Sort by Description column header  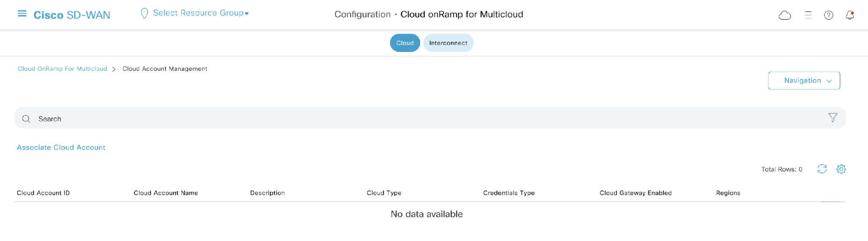pyautogui.click(x=267, y=193)
